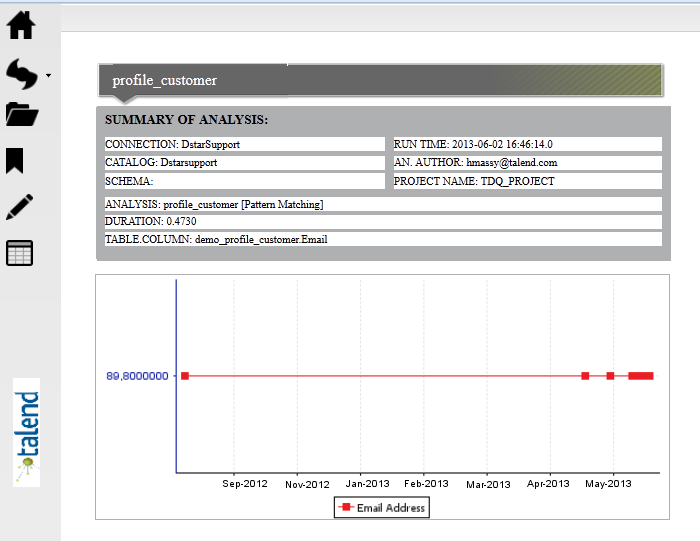Click the ANALYSIS: profile_customer row

(382, 204)
